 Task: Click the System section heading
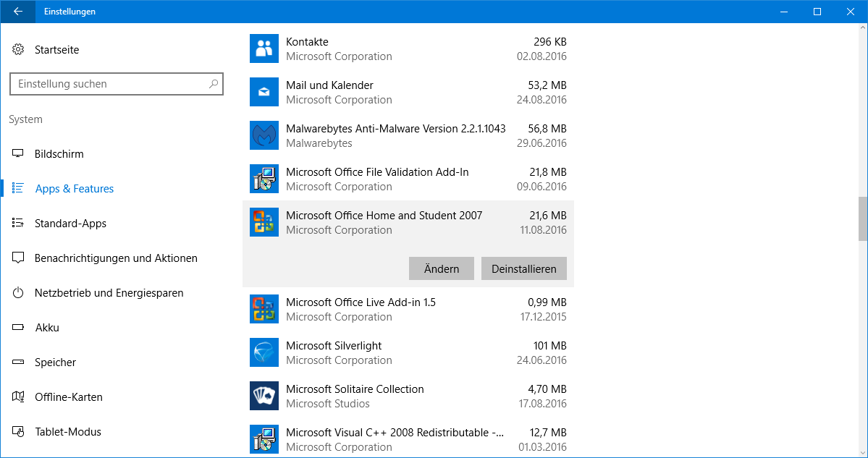tap(25, 119)
